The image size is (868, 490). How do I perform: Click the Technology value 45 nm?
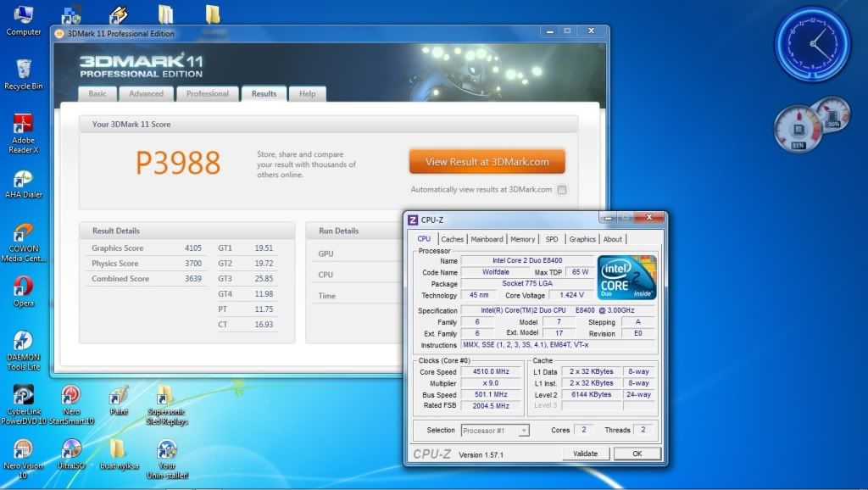(x=479, y=295)
